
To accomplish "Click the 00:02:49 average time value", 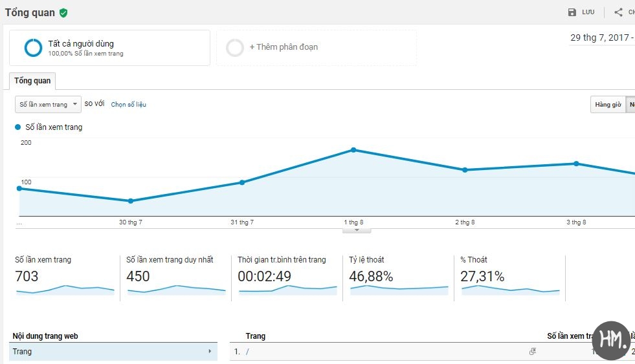I will click(265, 276).
